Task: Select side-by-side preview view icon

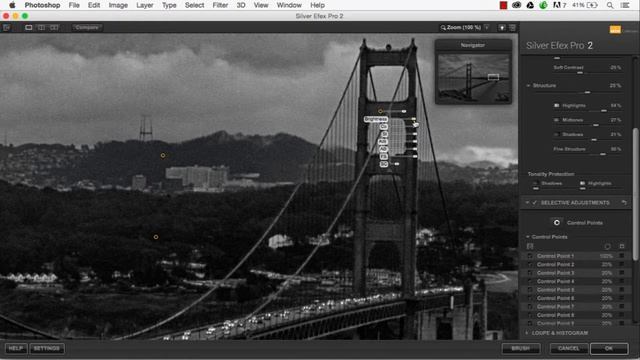Action: tap(54, 28)
